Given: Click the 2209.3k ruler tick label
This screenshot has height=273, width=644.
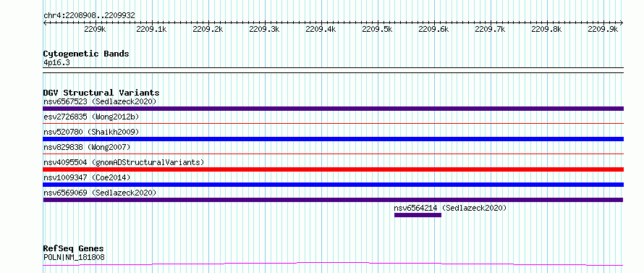Looking at the screenshot, I should click(264, 29).
